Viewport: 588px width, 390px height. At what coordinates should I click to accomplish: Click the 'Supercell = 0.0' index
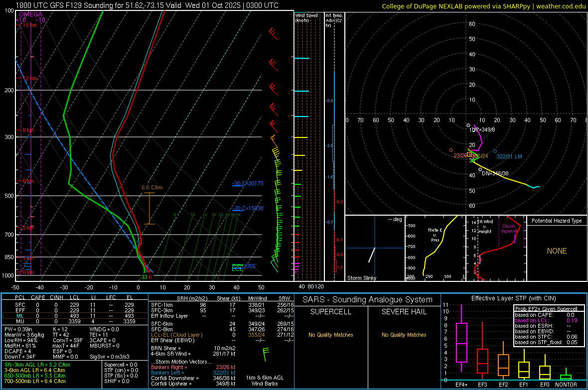[121, 365]
